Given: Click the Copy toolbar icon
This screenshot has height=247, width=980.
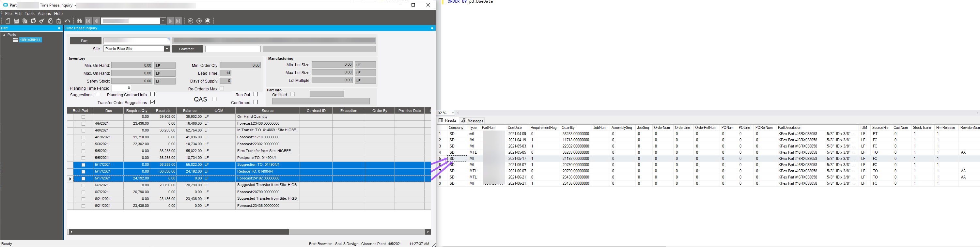Looking at the screenshot, I should click(50, 21).
